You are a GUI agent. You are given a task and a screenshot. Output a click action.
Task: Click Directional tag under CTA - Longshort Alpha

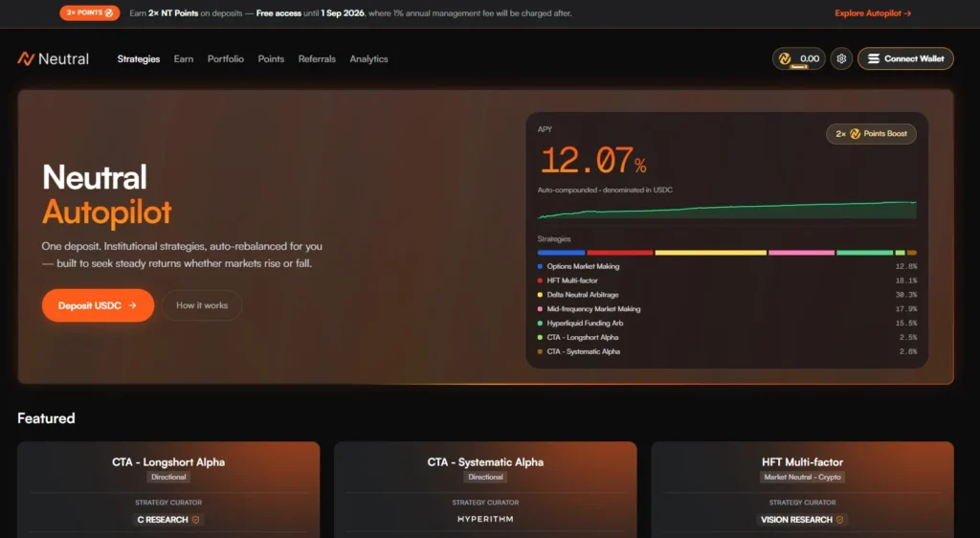click(168, 477)
